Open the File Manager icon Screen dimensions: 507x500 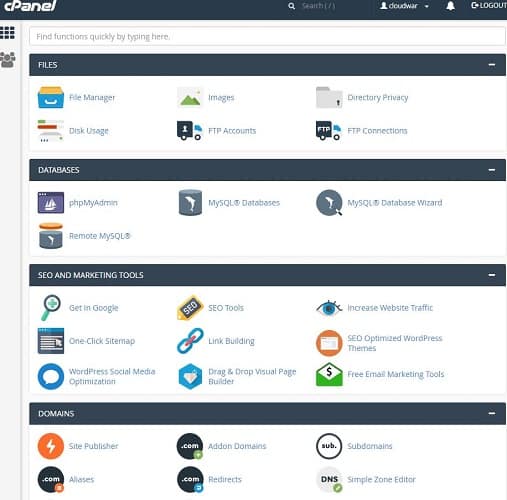pos(51,97)
